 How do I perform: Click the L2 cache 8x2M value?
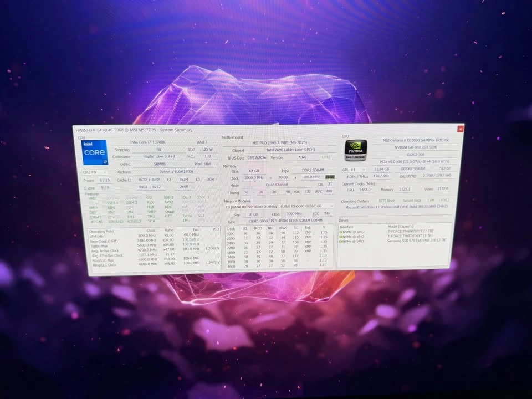[x=183, y=180]
